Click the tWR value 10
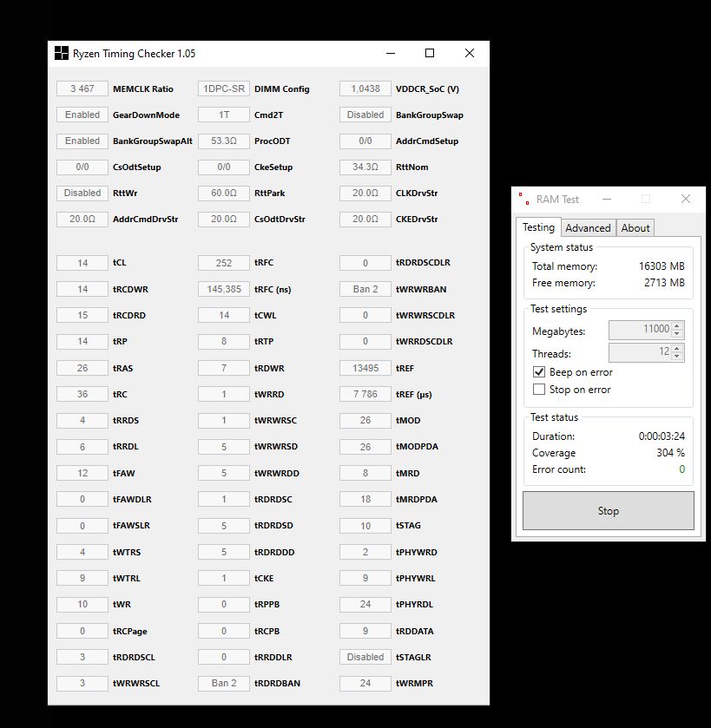Screen dimensions: 711x728 coord(82,604)
